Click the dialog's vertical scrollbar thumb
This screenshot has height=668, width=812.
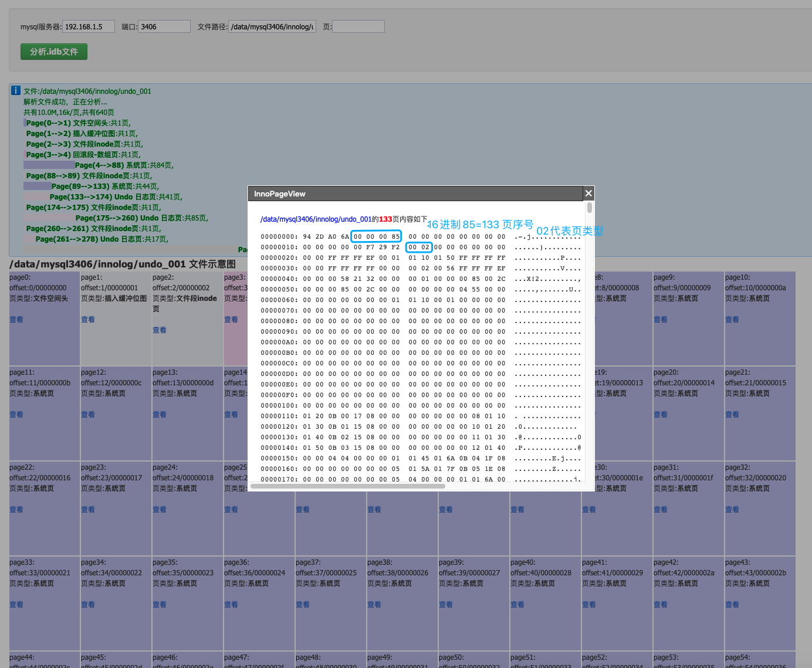[x=589, y=208]
